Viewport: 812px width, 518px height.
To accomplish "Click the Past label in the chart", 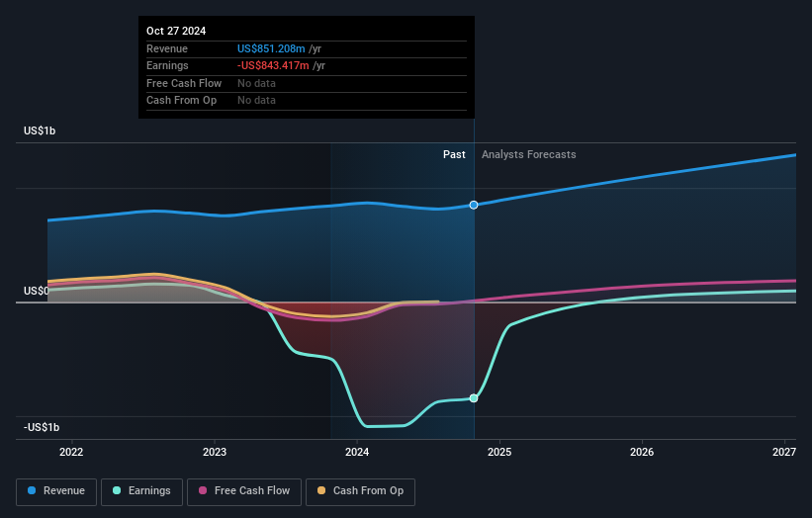I will pos(454,155).
